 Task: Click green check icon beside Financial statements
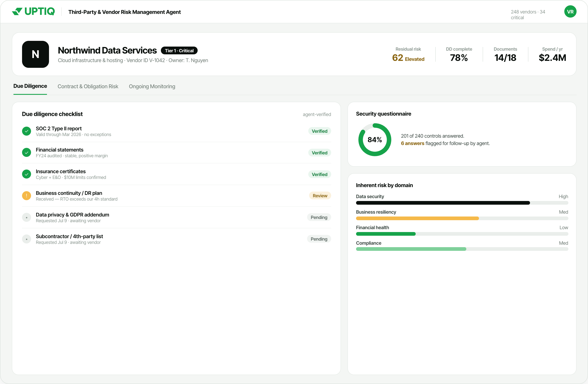pyautogui.click(x=26, y=153)
